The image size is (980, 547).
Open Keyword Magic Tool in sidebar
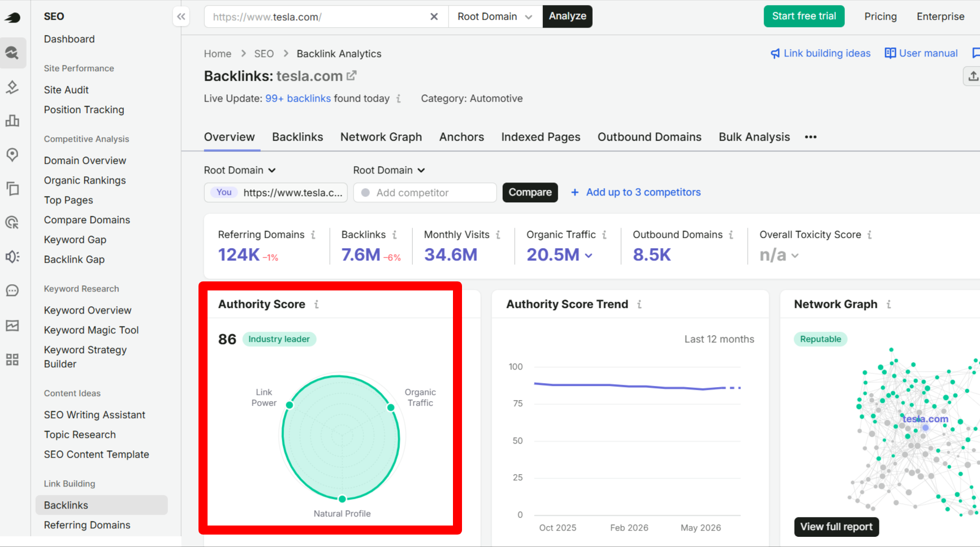pos(92,330)
